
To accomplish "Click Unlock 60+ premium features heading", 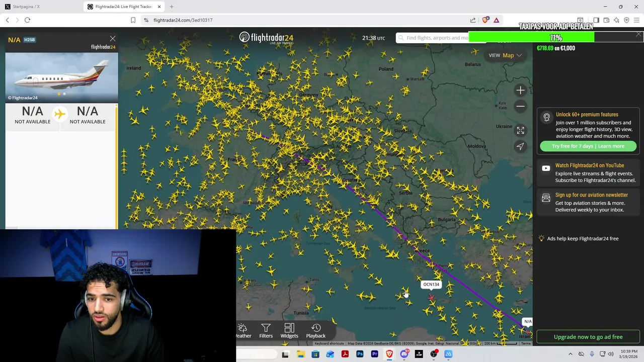I will (587, 115).
